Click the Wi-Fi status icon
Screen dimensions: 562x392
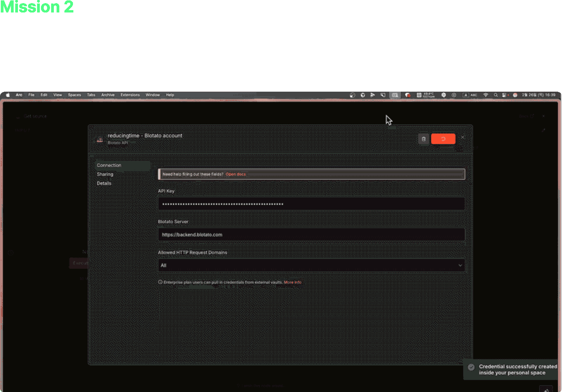486,95
